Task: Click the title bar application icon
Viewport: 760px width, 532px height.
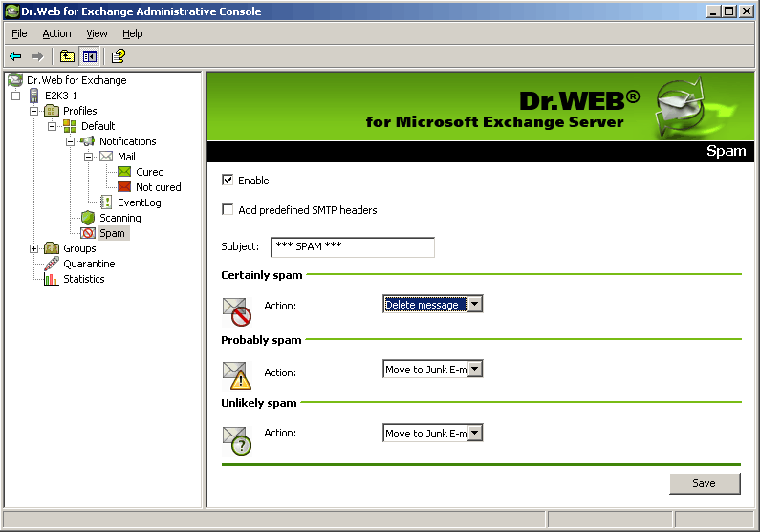Action: click(x=11, y=11)
